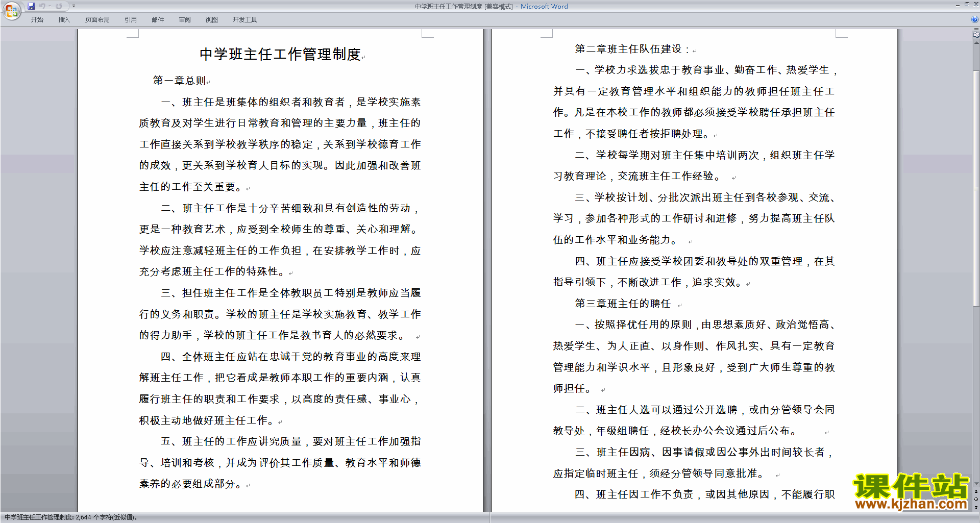This screenshot has height=523, width=980.
Task: Click the line 师担任。 on the right page
Action: point(572,388)
